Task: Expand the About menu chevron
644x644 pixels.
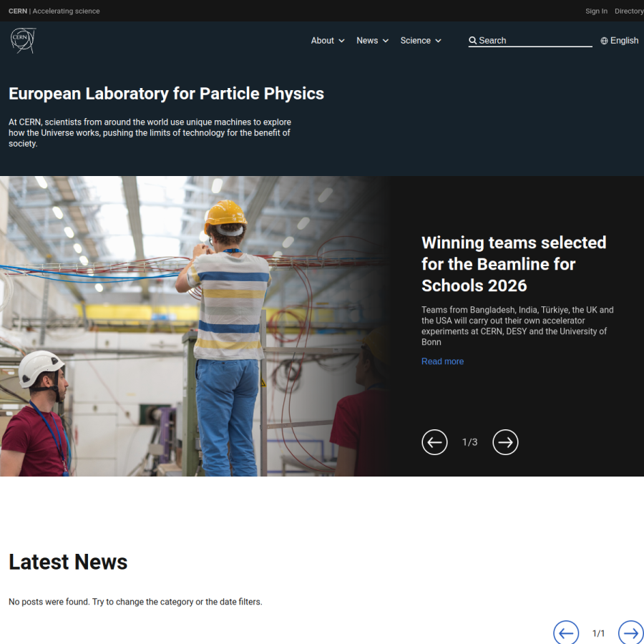Action: [x=341, y=41]
